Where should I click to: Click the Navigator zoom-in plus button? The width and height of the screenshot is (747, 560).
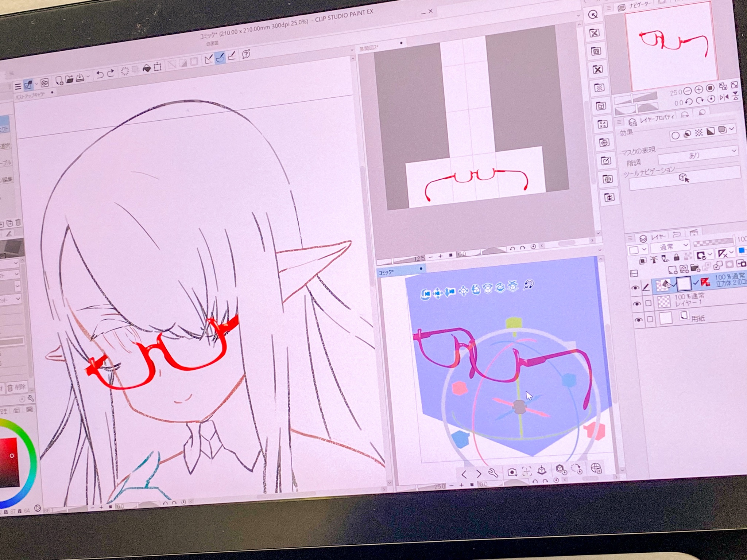[698, 89]
